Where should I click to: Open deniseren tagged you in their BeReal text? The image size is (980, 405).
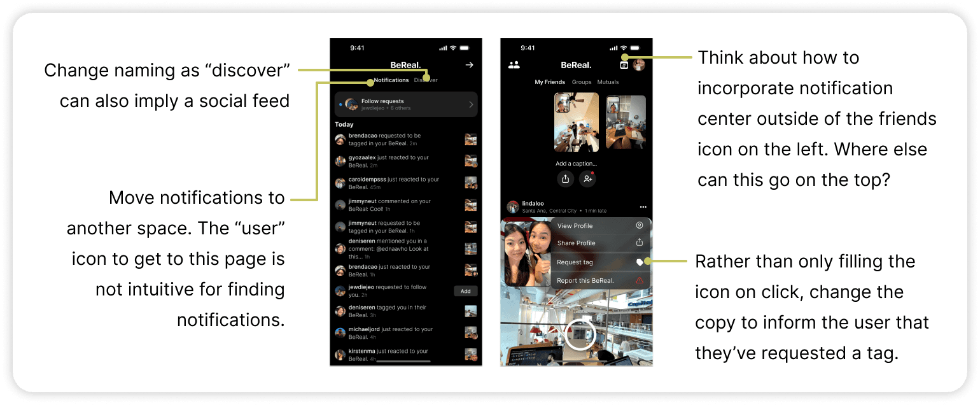386,311
